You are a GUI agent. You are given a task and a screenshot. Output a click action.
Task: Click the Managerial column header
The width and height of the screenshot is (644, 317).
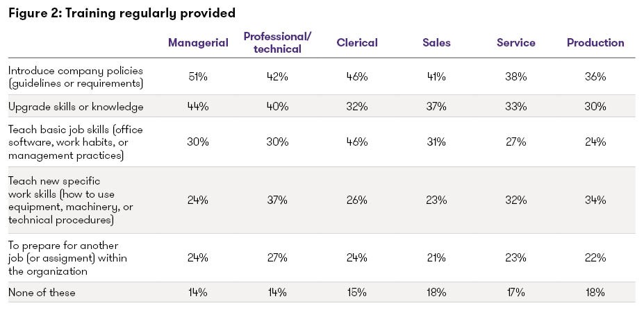[198, 43]
